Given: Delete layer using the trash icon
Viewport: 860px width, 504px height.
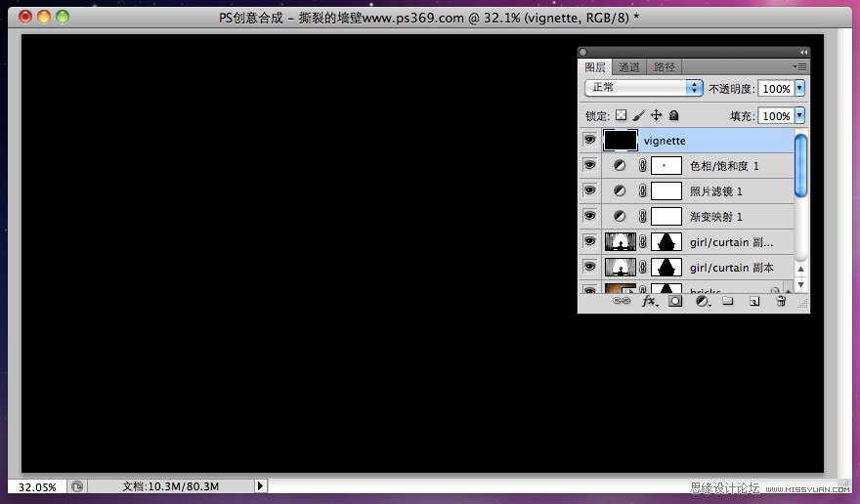Looking at the screenshot, I should coord(781,301).
